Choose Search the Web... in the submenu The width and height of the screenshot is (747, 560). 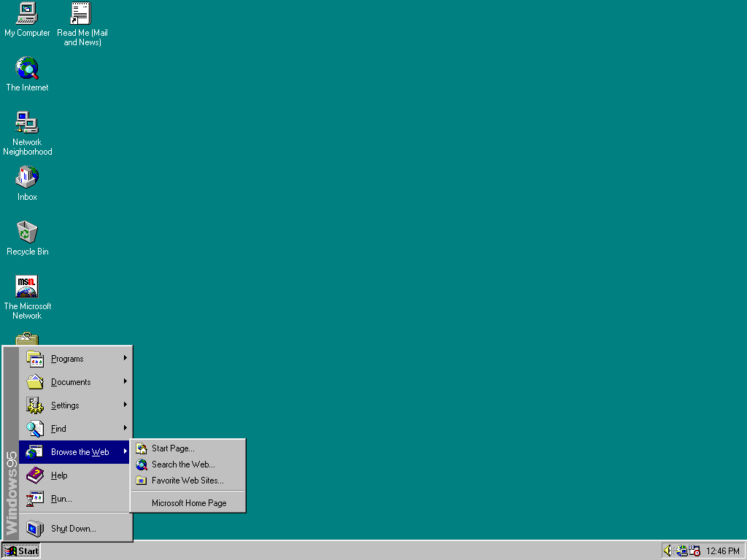[x=188, y=464]
